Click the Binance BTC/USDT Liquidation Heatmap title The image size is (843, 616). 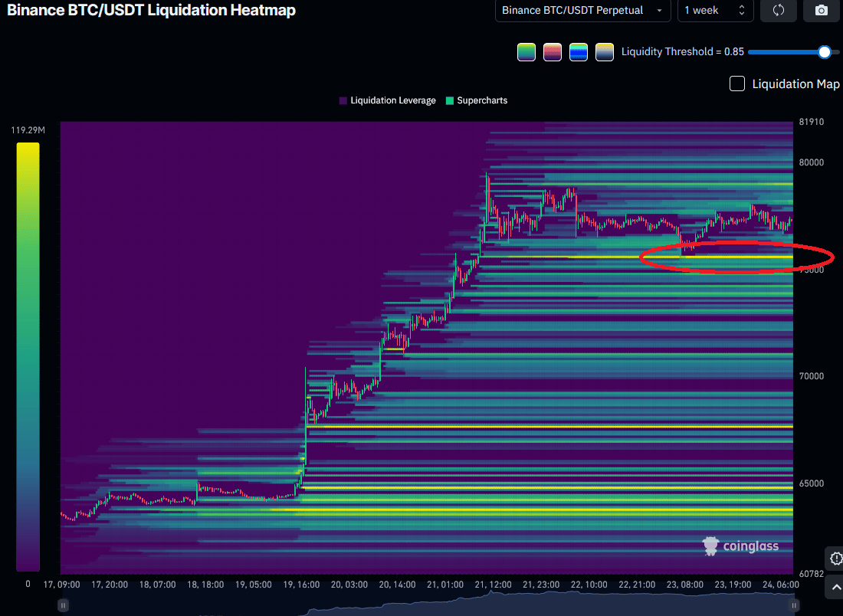pyautogui.click(x=151, y=10)
